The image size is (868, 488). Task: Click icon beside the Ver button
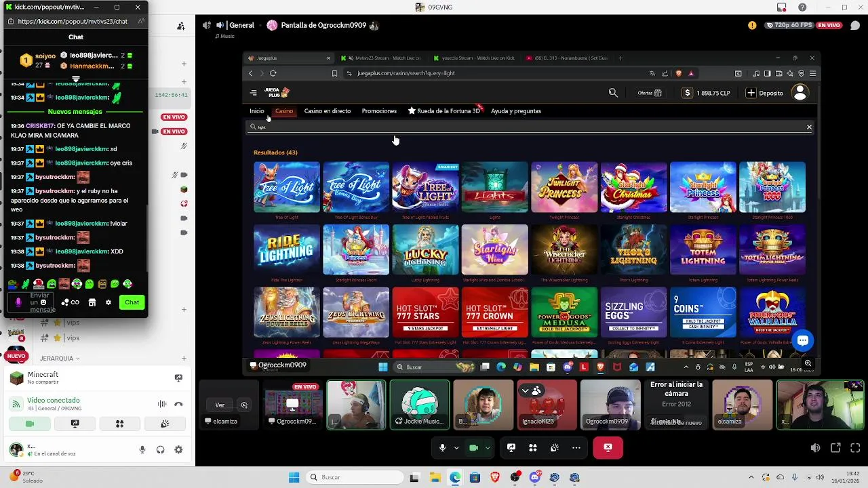244,405
